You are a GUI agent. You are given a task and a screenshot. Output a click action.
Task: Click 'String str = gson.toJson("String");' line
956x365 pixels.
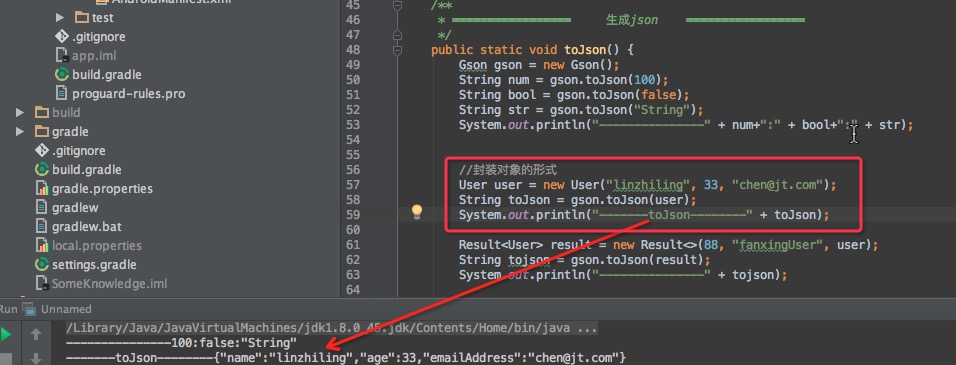(x=581, y=110)
